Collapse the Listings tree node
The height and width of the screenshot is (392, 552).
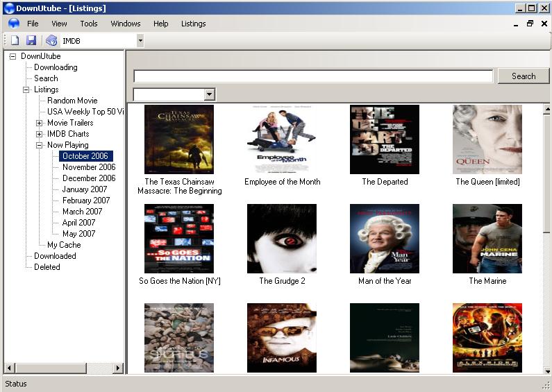click(26, 90)
